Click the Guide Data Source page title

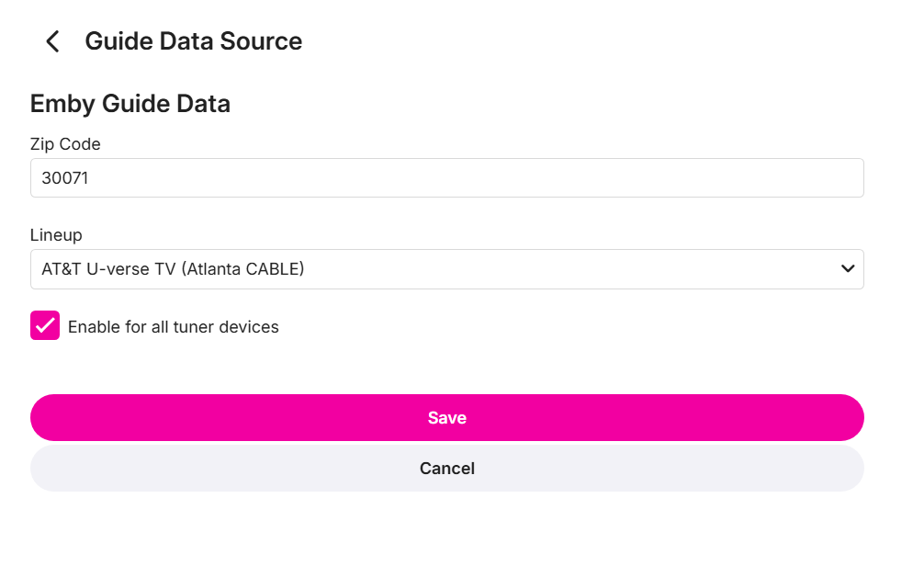[193, 41]
